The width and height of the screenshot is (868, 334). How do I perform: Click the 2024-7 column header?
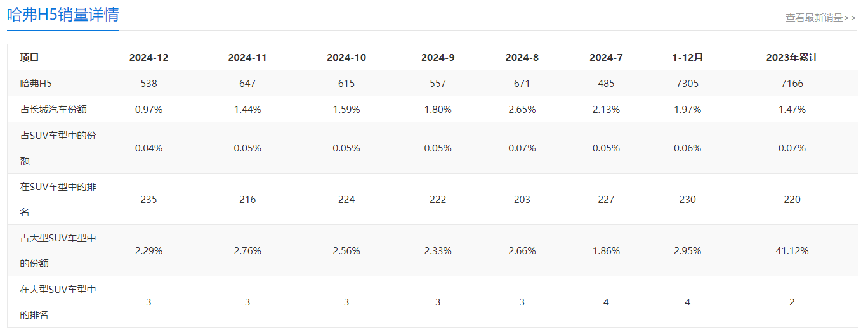pyautogui.click(x=606, y=58)
